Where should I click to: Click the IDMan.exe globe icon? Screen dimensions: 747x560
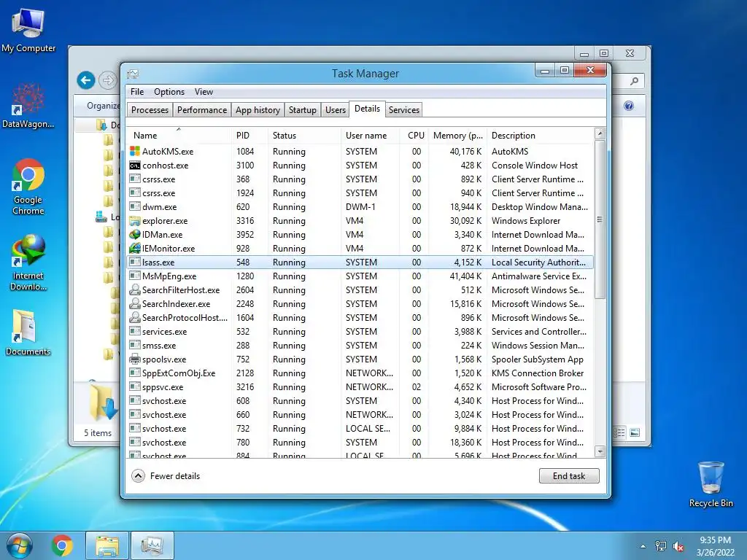coord(135,234)
